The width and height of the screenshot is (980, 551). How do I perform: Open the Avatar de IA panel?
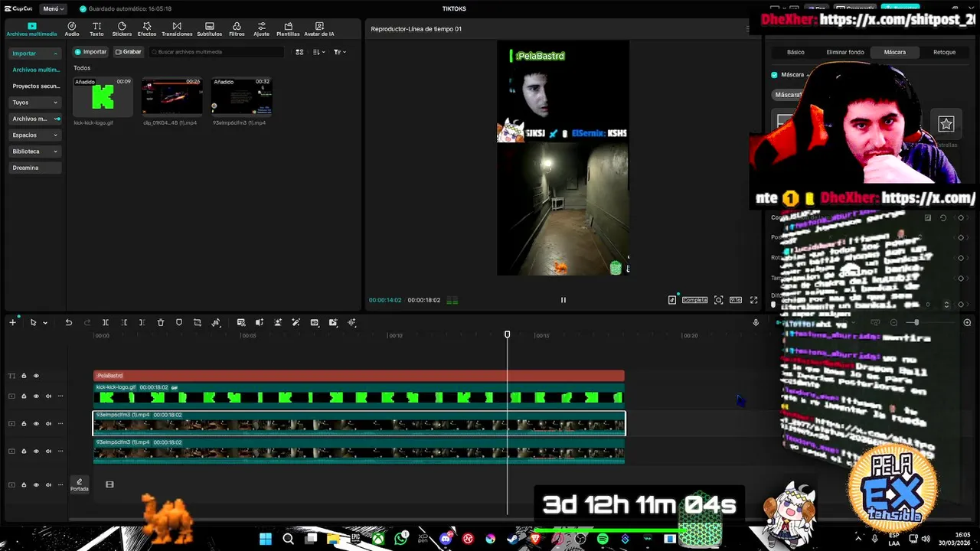coord(319,29)
